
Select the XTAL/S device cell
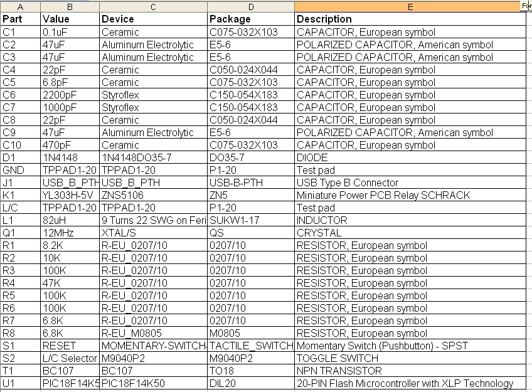pyautogui.click(x=153, y=233)
